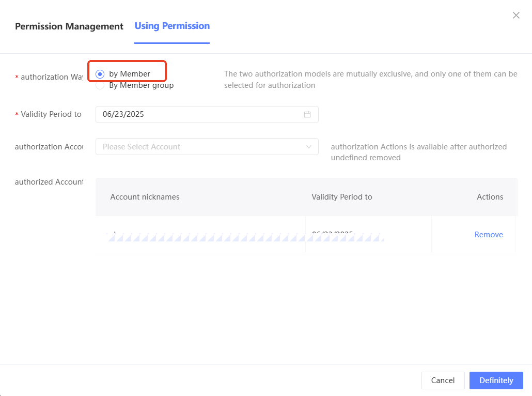Click the 'authorized Account' form label
Viewport: 532px width, 396px height.
click(49, 182)
